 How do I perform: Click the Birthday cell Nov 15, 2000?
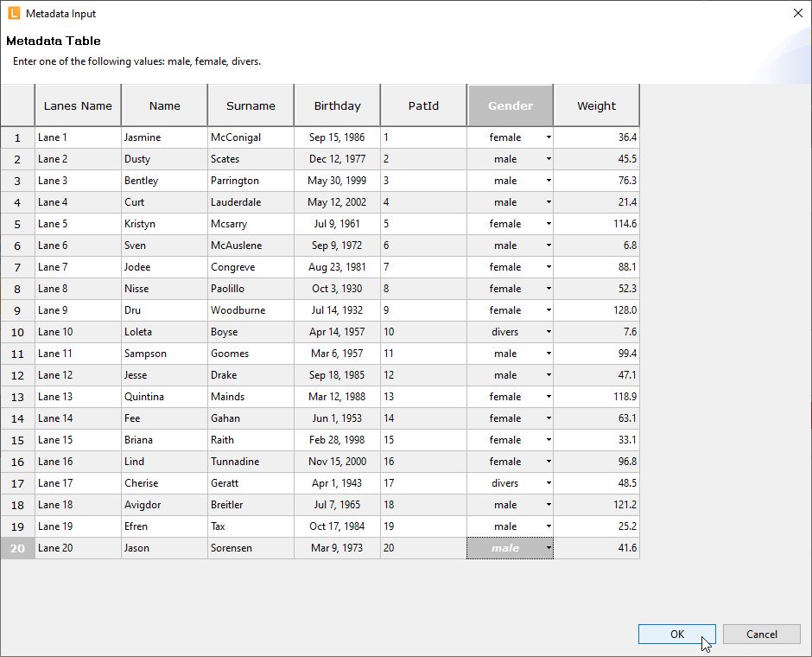click(x=337, y=462)
